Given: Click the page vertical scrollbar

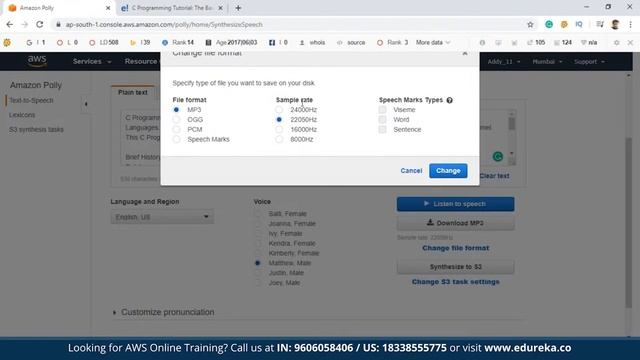Looking at the screenshot, I should click(629, 222).
